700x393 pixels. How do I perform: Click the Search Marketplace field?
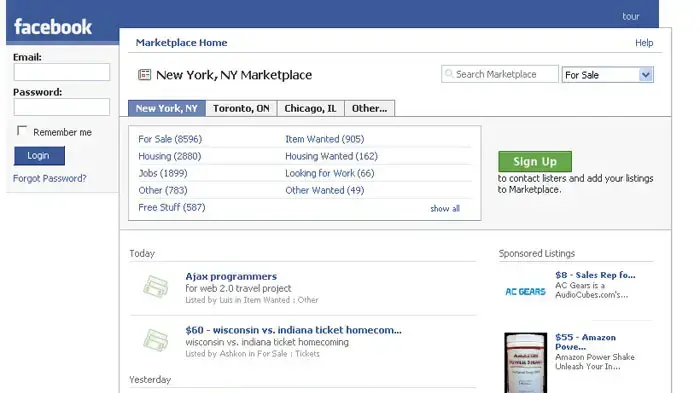coord(500,74)
